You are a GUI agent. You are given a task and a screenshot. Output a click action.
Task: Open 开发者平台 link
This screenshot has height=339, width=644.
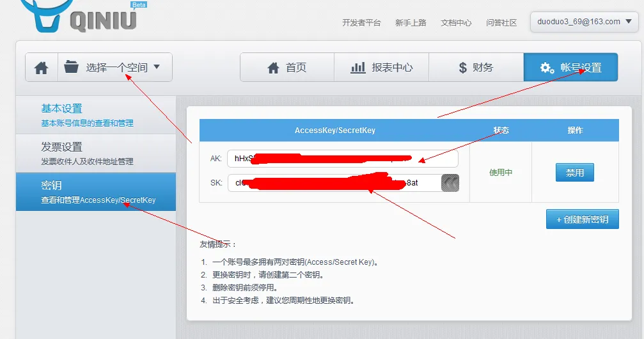click(361, 22)
